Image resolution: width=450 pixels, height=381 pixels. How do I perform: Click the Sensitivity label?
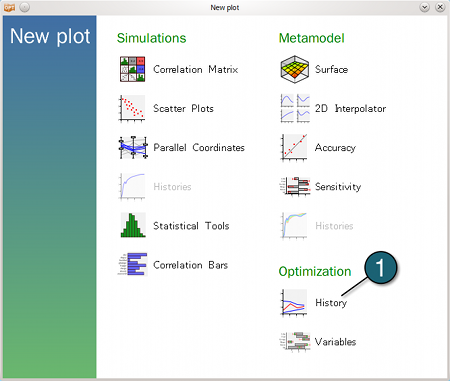338,187
